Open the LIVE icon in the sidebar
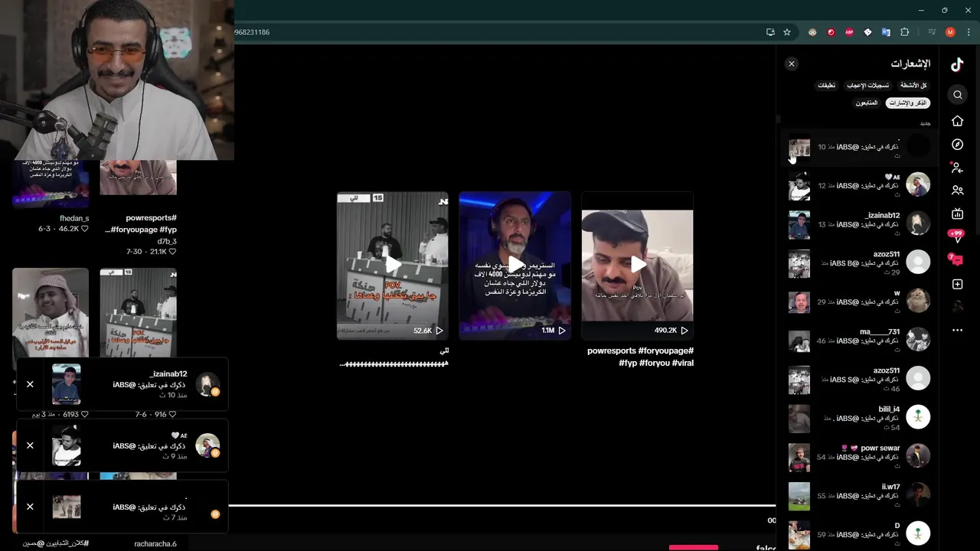This screenshot has height=551, width=980. [957, 214]
